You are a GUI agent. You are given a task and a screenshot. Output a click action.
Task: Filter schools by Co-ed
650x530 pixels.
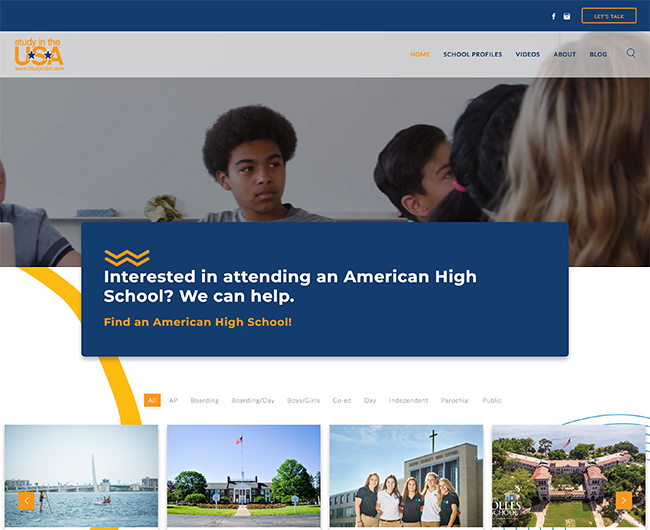click(342, 400)
